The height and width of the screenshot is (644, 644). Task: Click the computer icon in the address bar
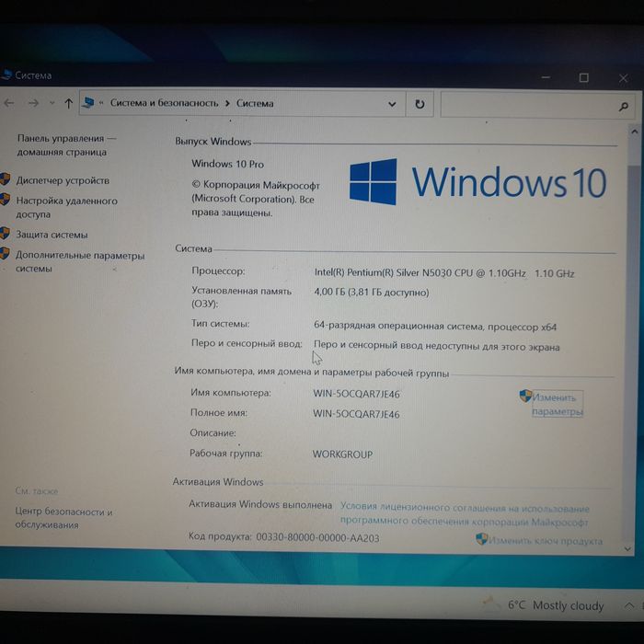pyautogui.click(x=88, y=103)
